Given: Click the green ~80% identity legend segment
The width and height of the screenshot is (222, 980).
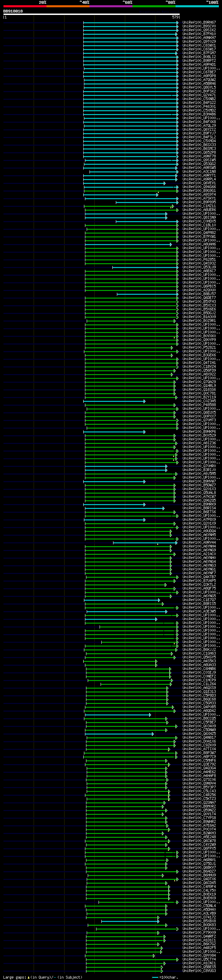Looking at the screenshot, I should click(x=154, y=6).
